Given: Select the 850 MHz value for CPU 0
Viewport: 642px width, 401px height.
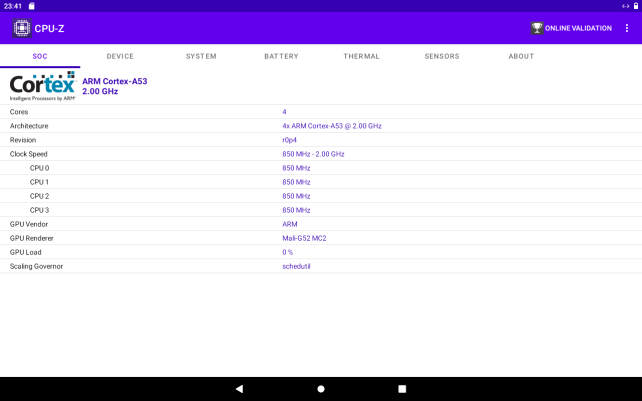Looking at the screenshot, I should (x=296, y=168).
